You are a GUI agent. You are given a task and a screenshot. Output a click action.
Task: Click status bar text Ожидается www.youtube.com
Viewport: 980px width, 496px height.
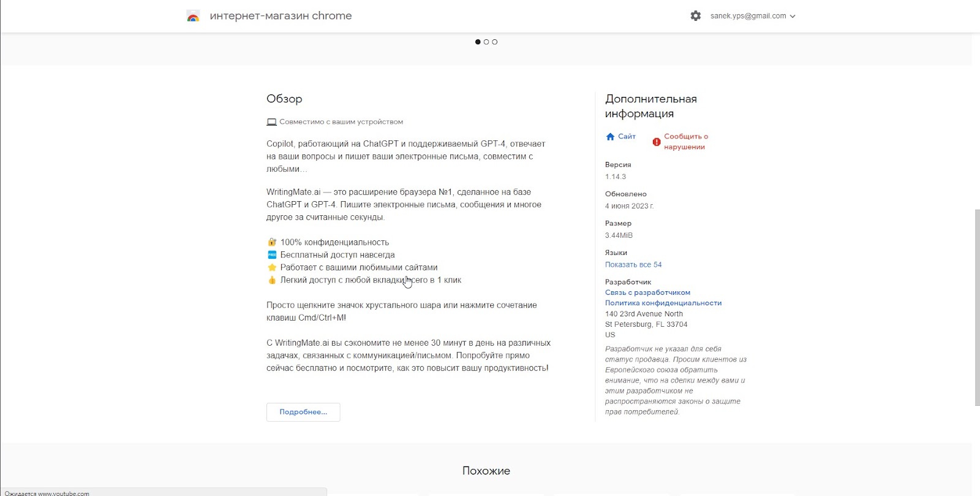47,493
